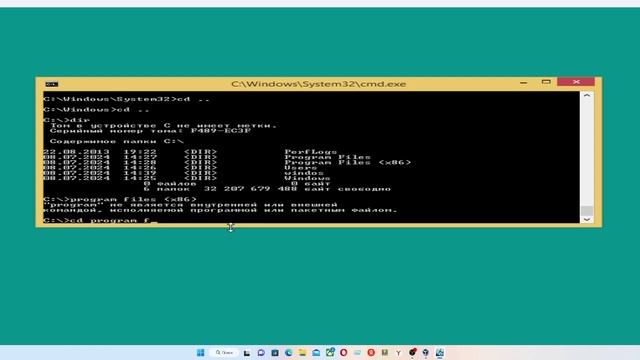
Task: Open the Mail app on the taskbar
Action: [316, 353]
